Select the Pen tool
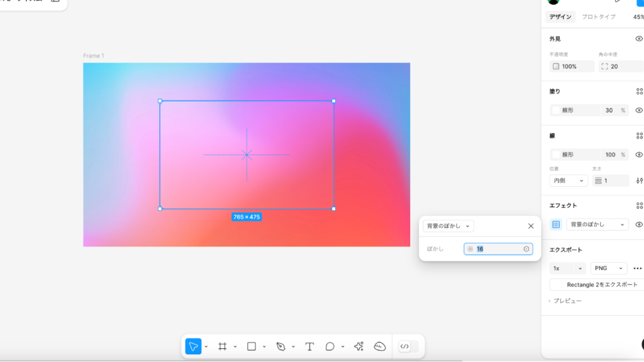The image size is (644, 362). [280, 346]
